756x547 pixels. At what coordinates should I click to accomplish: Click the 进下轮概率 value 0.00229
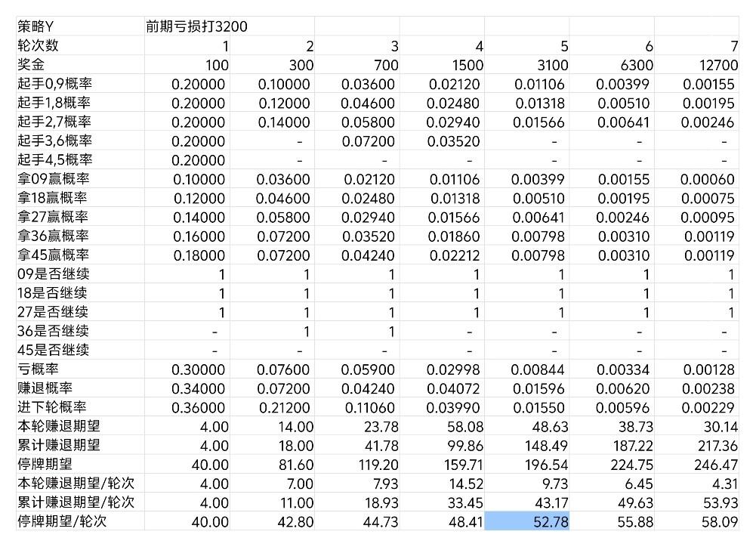point(708,408)
